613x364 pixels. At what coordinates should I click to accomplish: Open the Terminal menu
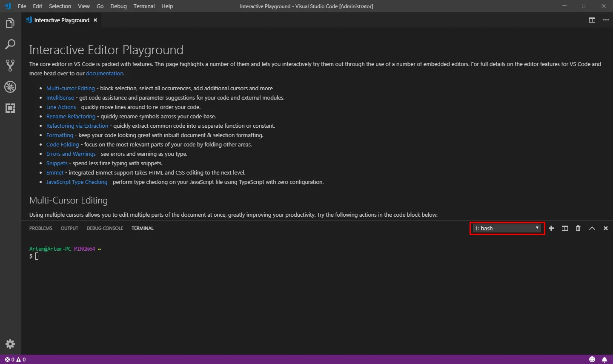(x=144, y=6)
